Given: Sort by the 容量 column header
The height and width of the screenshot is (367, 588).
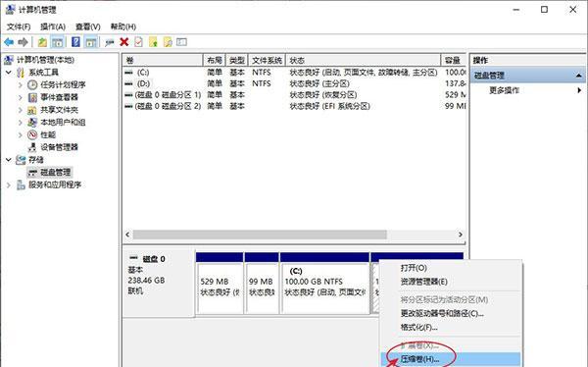Looking at the screenshot, I should [454, 60].
